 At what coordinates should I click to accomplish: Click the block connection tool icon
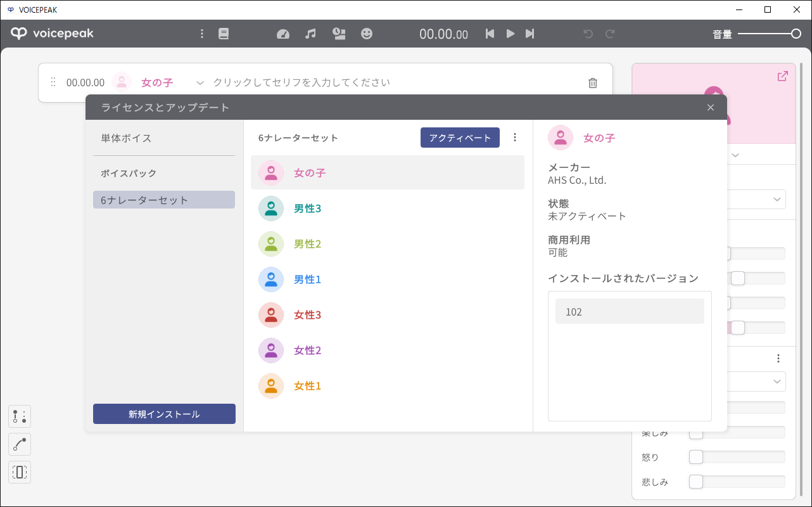point(20,416)
